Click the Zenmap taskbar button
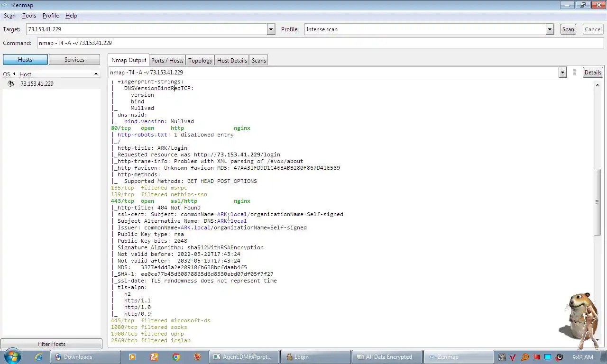Viewport: 607px width, 364px height. (459, 357)
